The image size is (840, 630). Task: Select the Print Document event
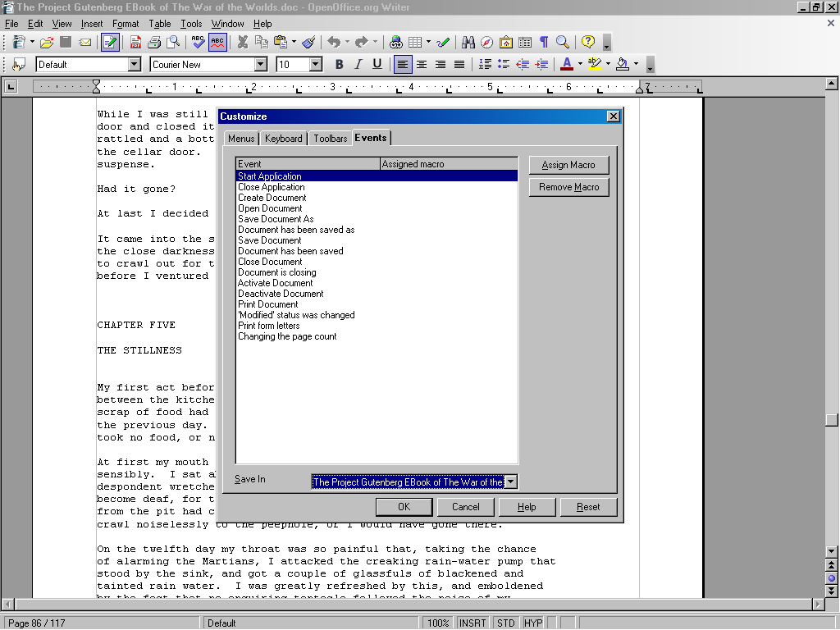[268, 304]
